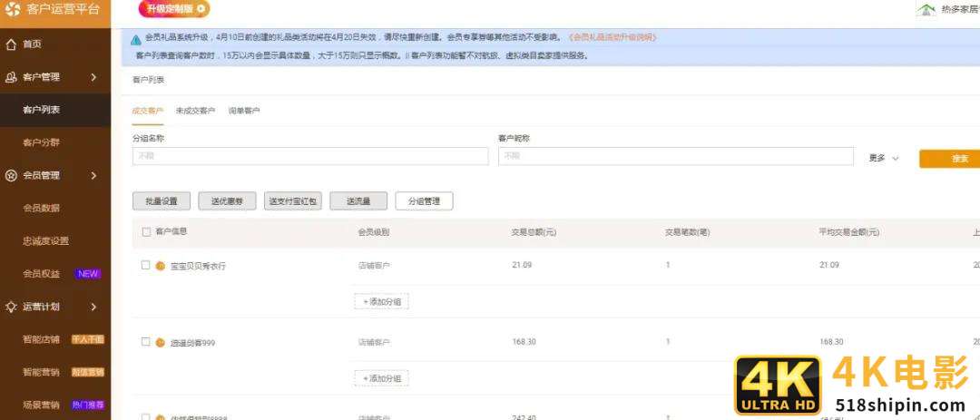This screenshot has height=420, width=980.
Task: Click the 会员管理 star badge icon
Action: coord(11,176)
